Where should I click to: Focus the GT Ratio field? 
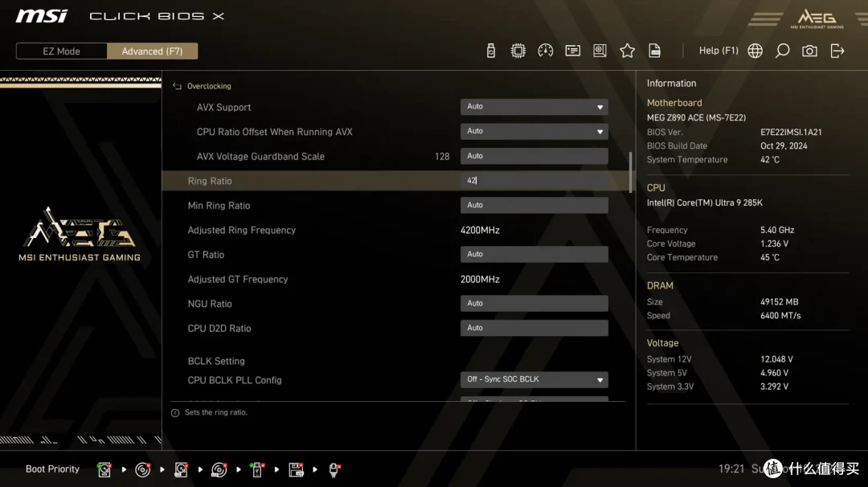pos(534,255)
